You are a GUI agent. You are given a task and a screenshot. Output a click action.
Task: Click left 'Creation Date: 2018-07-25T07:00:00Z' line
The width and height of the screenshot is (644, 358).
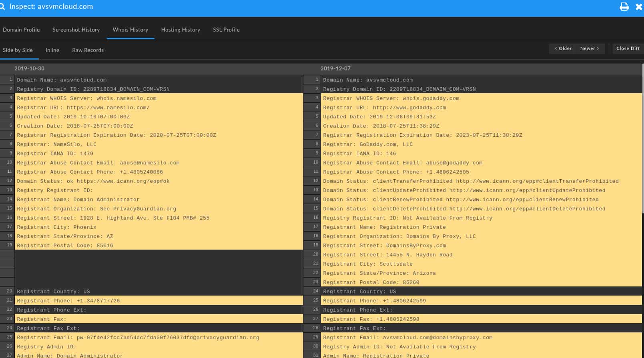pyautogui.click(x=159, y=126)
